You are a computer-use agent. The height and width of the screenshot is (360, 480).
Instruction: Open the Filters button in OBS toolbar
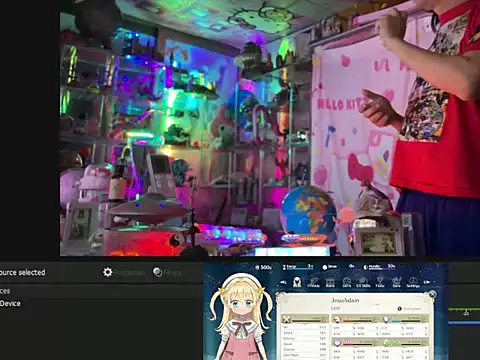pyautogui.click(x=167, y=272)
